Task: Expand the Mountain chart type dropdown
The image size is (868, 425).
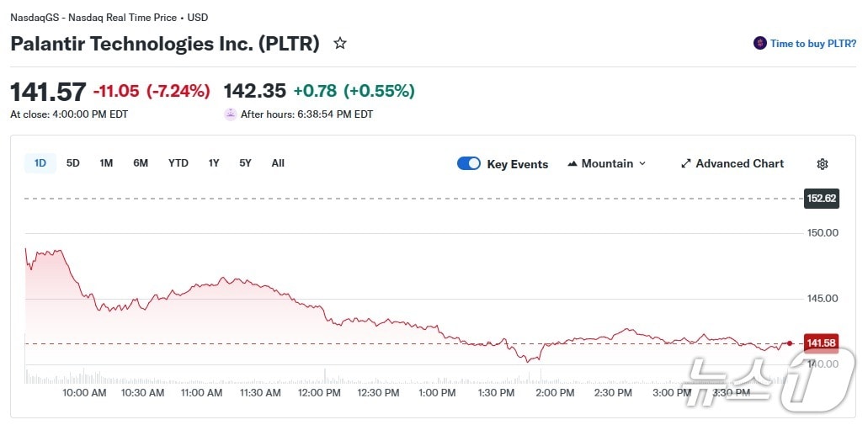Action: pos(642,163)
